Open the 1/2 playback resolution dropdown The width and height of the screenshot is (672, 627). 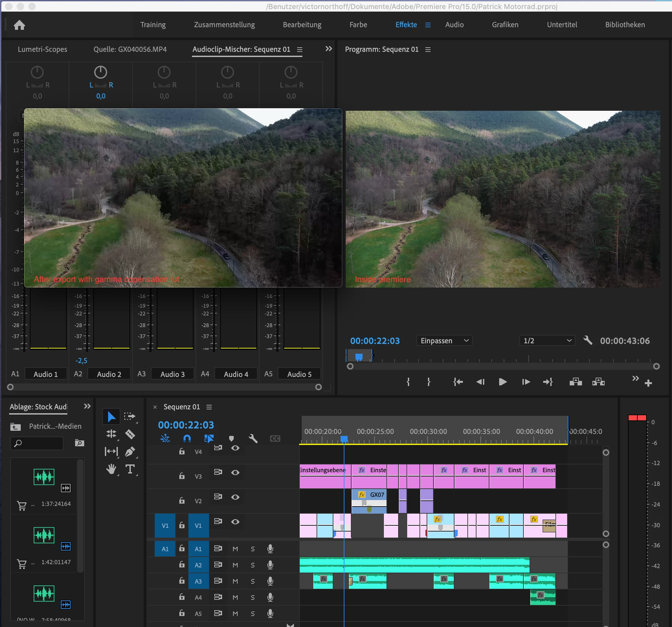tap(547, 341)
